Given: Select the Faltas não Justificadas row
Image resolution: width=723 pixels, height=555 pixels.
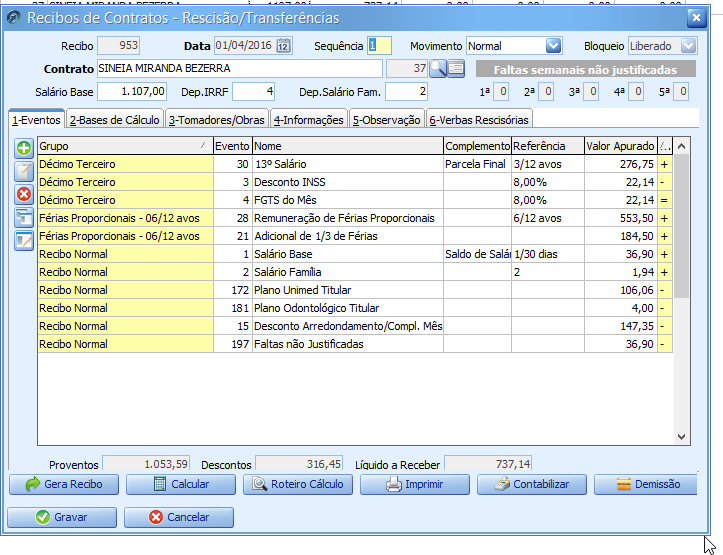Looking at the screenshot, I should [355, 344].
